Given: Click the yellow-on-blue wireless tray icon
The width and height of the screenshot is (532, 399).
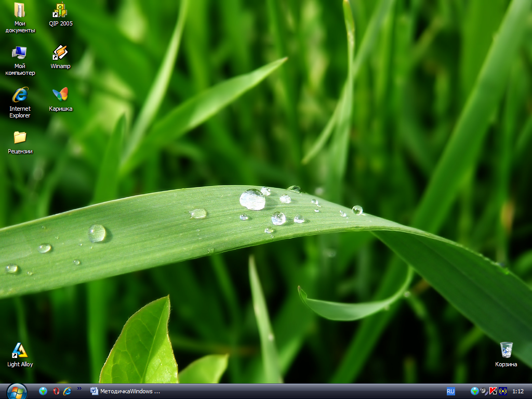Looking at the screenshot, I should pos(503,391).
